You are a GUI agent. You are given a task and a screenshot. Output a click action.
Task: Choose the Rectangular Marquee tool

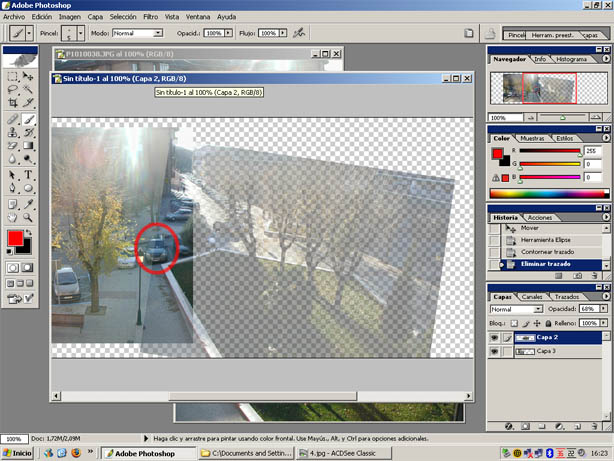(12, 76)
